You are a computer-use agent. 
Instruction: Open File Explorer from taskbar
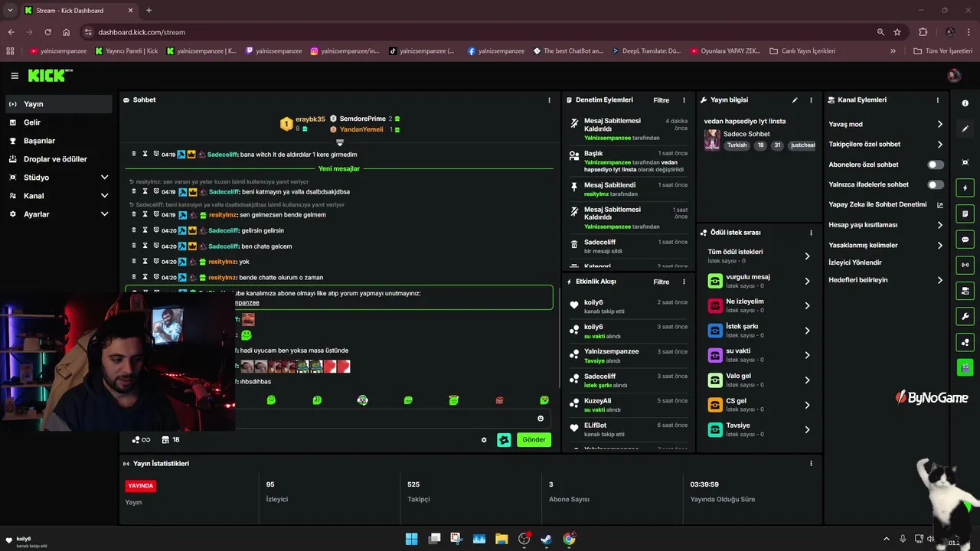coord(501,539)
